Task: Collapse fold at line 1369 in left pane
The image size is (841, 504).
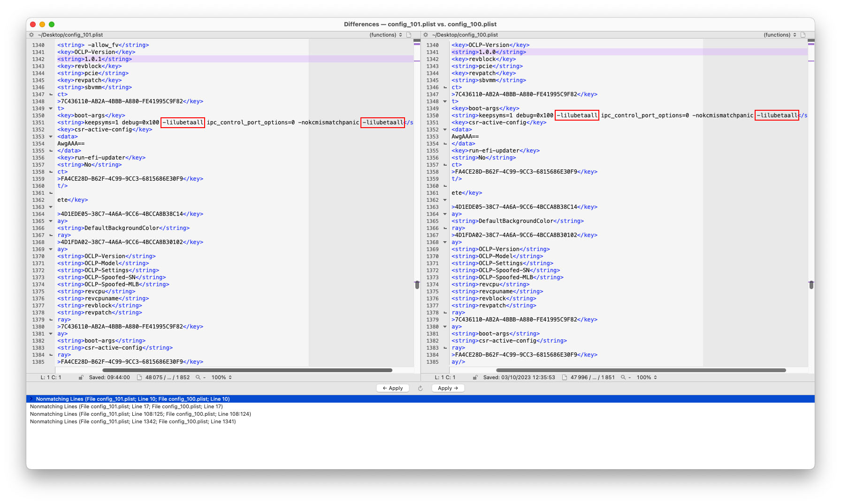Action: pyautogui.click(x=51, y=249)
